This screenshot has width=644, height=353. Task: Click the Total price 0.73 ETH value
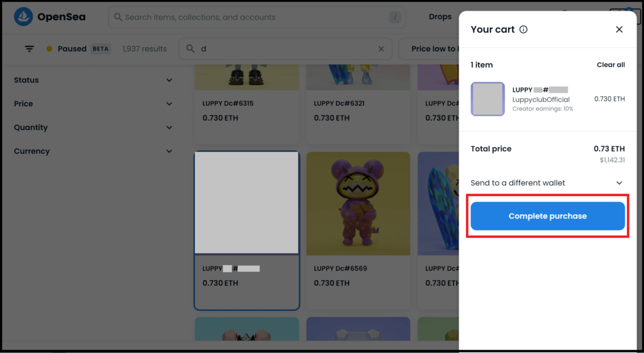pyautogui.click(x=609, y=149)
